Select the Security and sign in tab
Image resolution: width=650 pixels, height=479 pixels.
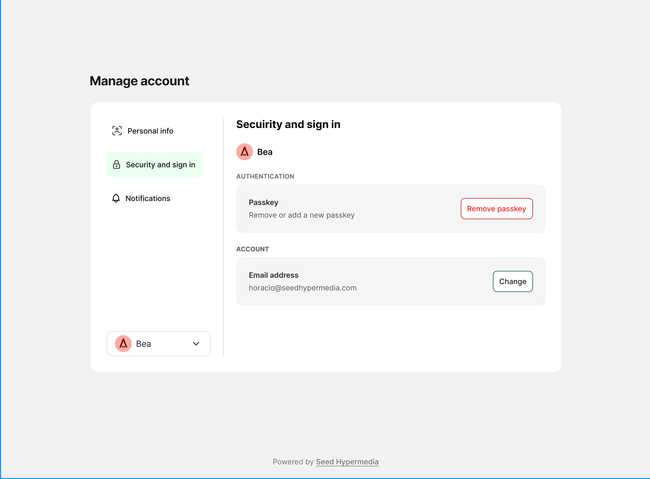point(160,165)
